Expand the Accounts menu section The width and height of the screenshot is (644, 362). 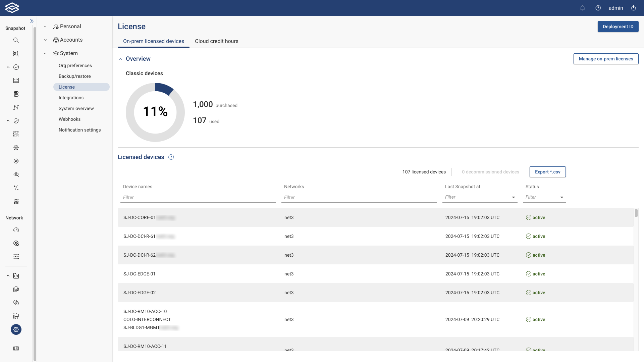tap(45, 40)
